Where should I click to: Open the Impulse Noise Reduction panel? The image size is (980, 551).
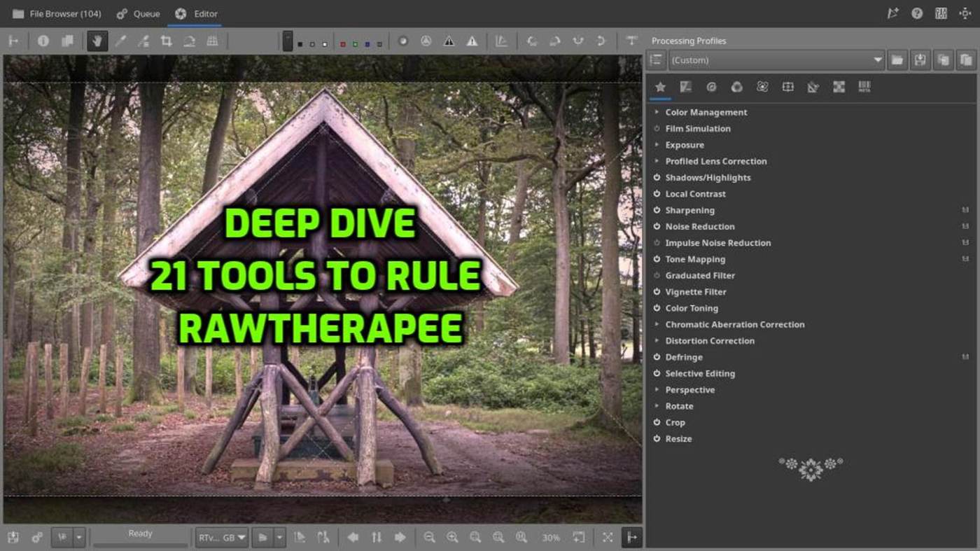[718, 243]
